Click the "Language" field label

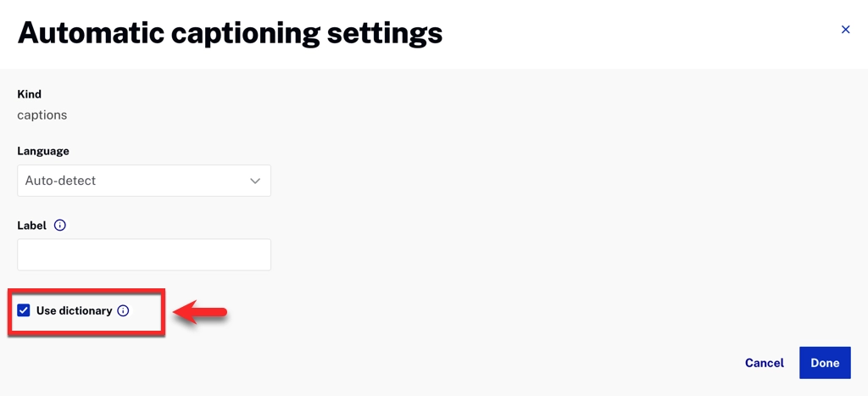click(43, 151)
